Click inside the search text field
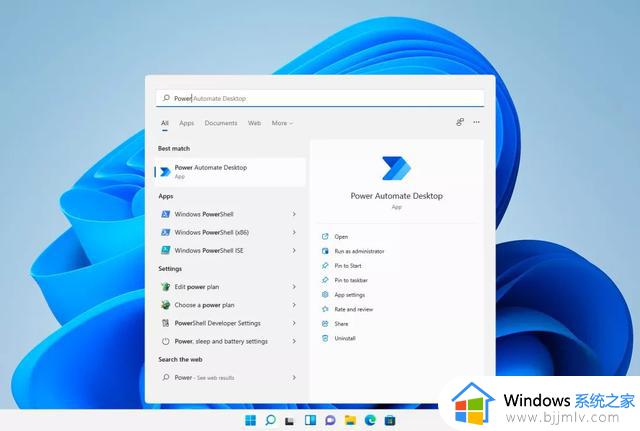The width and height of the screenshot is (640, 431). (x=320, y=98)
